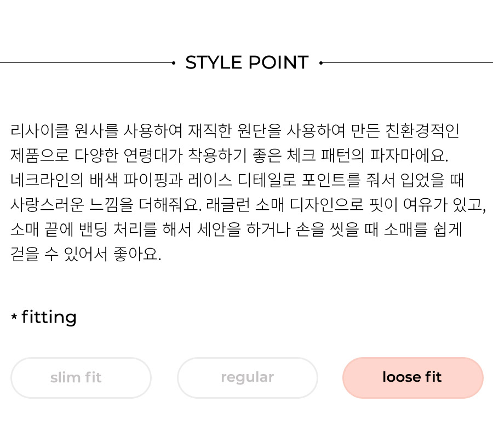Click the word 파자마에요 in second line

[x=408, y=156]
